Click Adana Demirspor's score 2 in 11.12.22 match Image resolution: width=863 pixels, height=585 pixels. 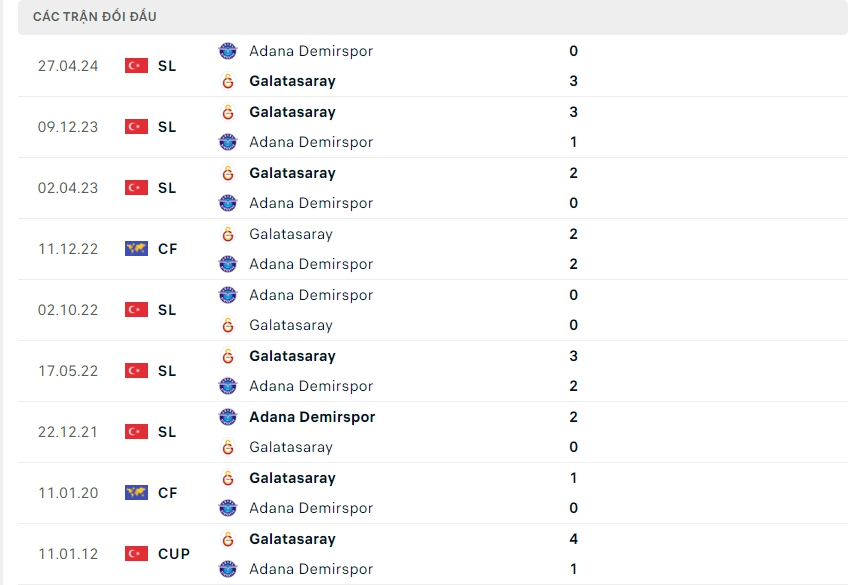click(x=573, y=264)
